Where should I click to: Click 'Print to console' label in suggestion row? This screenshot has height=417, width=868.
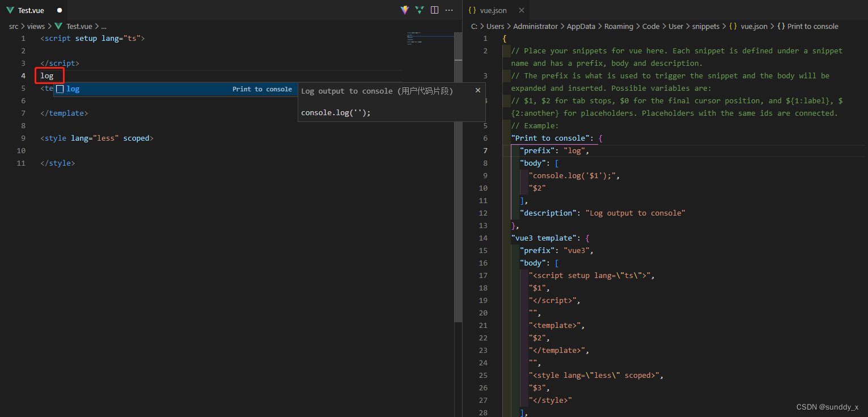point(262,89)
